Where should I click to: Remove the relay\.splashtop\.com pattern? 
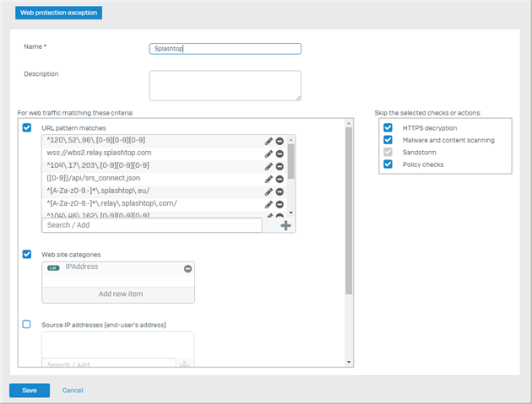click(x=280, y=204)
